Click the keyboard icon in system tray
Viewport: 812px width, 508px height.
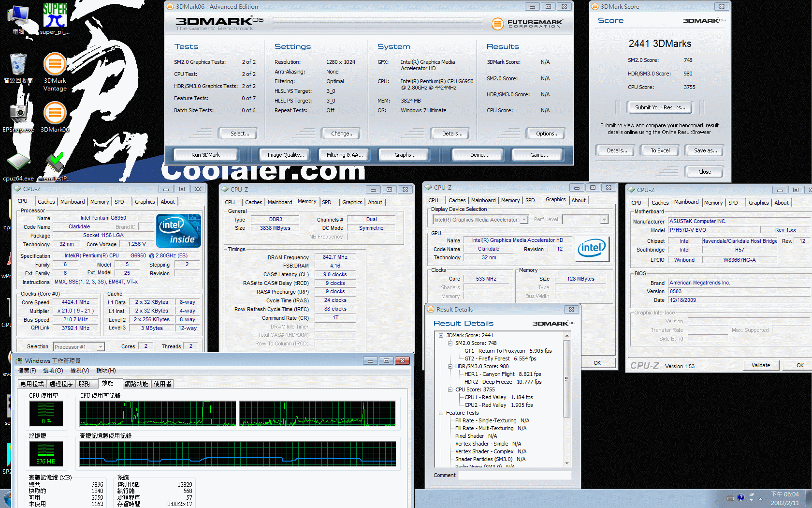coord(730,498)
